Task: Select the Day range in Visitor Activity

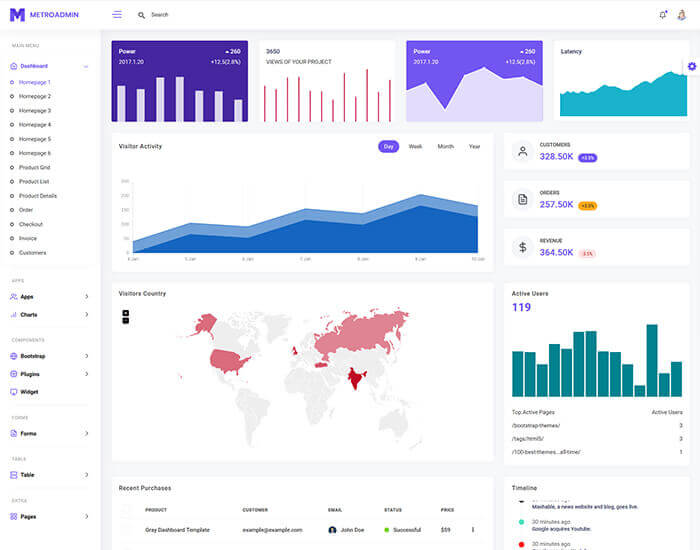Action: coord(388,147)
